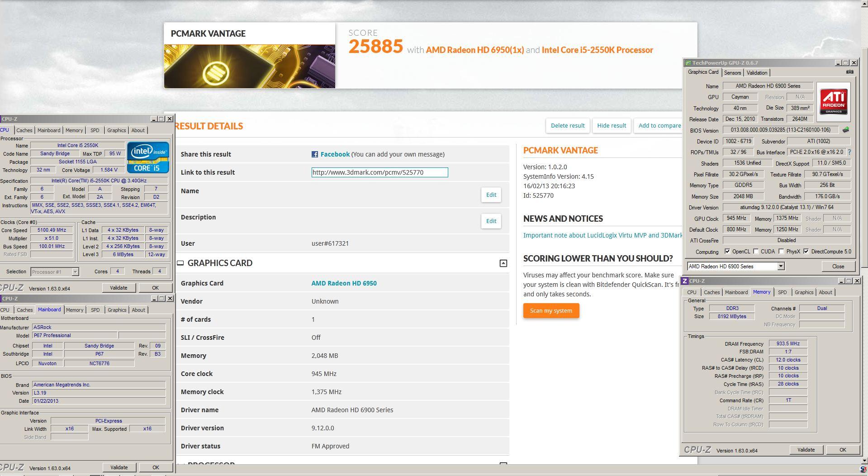Image resolution: width=868 pixels, height=476 pixels.
Task: Minimize the GPU-Z window
Action: [x=838, y=63]
